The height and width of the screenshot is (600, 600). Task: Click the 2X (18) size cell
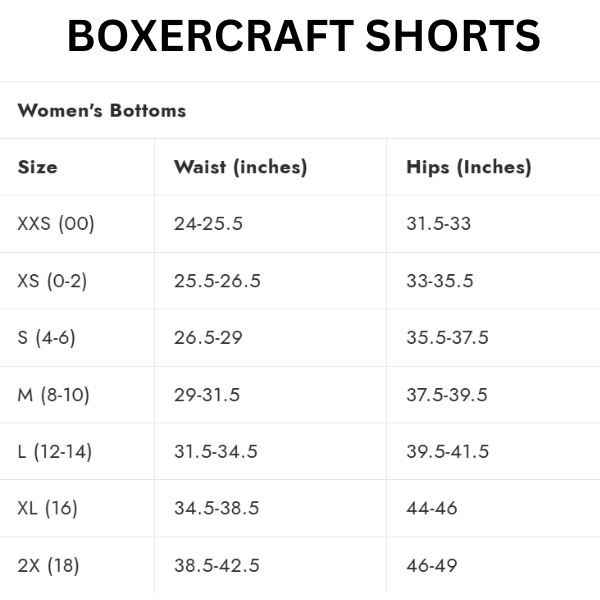48,566
